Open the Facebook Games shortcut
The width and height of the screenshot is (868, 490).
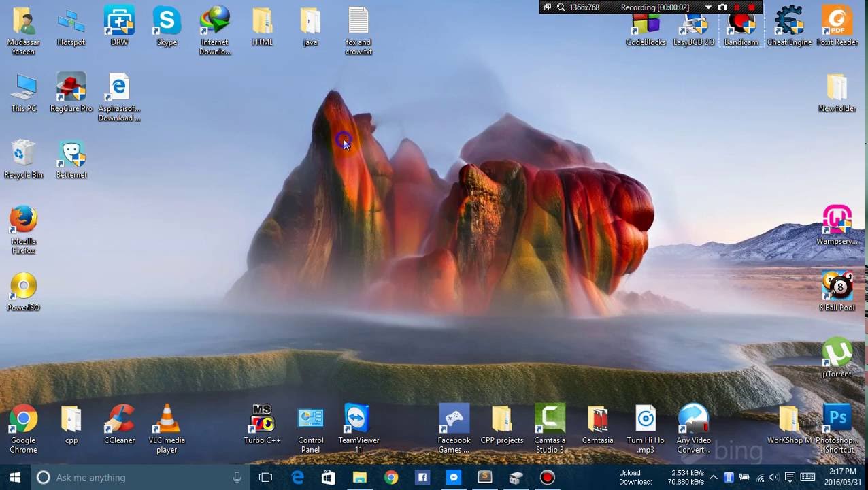point(454,429)
